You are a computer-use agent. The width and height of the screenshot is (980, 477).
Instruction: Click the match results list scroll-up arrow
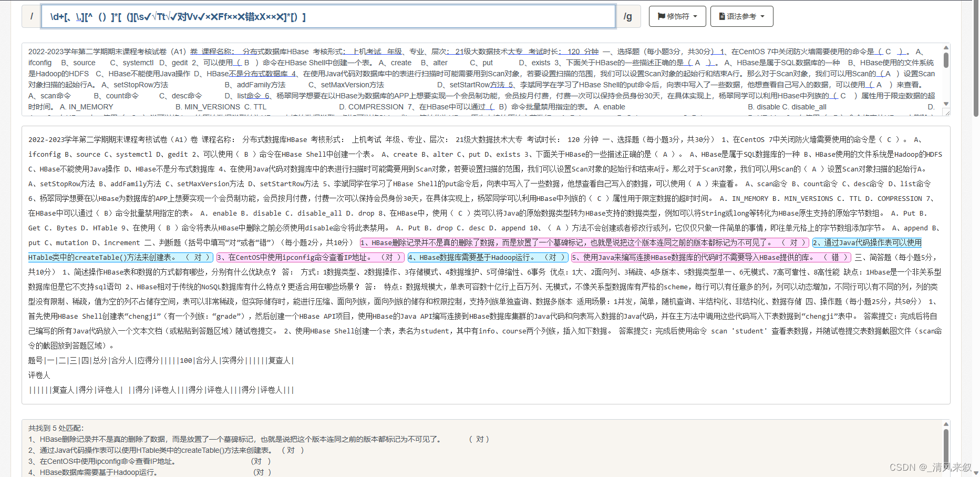pos(946,424)
